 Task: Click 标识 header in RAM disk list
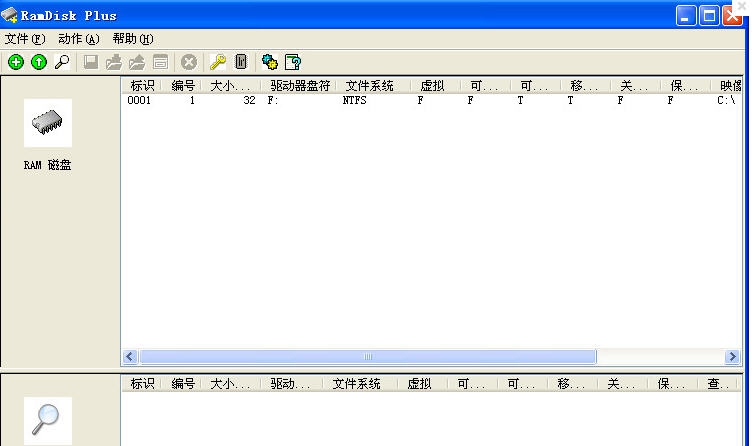pyautogui.click(x=141, y=86)
